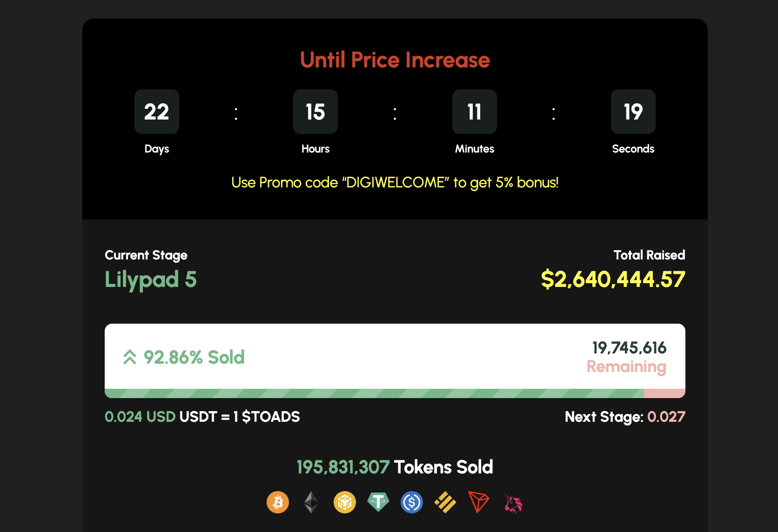Select the Ethereum diamond icon
The image size is (778, 532).
(x=311, y=503)
